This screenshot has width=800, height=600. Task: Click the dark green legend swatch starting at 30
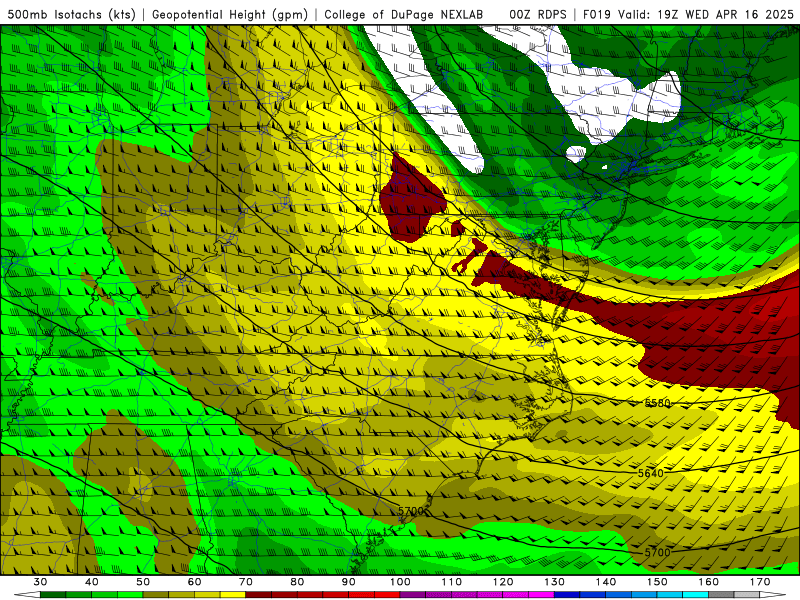pyautogui.click(x=53, y=595)
